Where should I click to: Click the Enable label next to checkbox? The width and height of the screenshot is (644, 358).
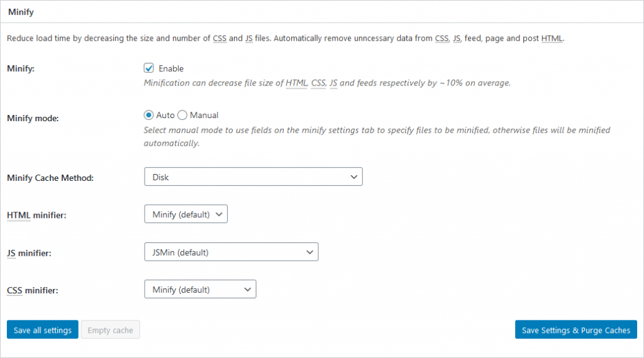[171, 68]
